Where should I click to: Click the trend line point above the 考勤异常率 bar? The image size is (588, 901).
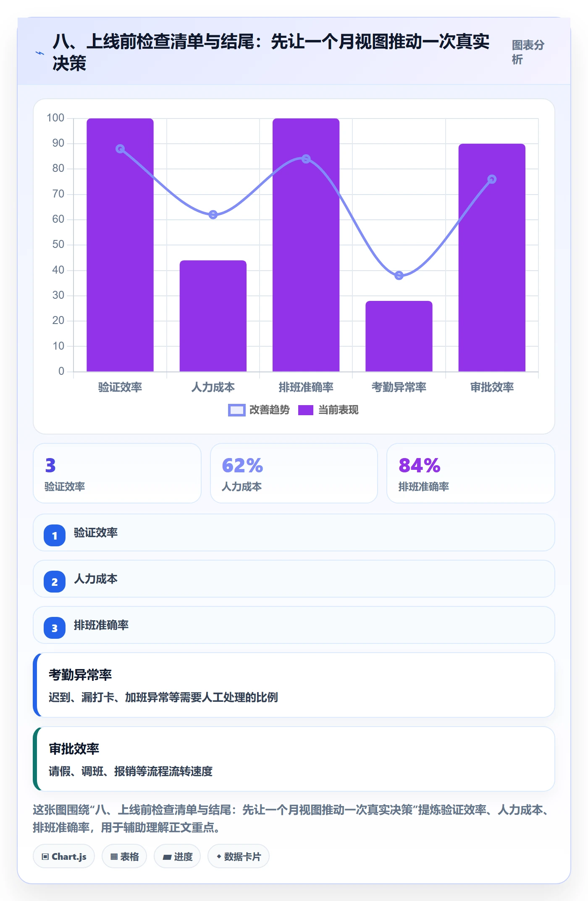[x=399, y=275]
